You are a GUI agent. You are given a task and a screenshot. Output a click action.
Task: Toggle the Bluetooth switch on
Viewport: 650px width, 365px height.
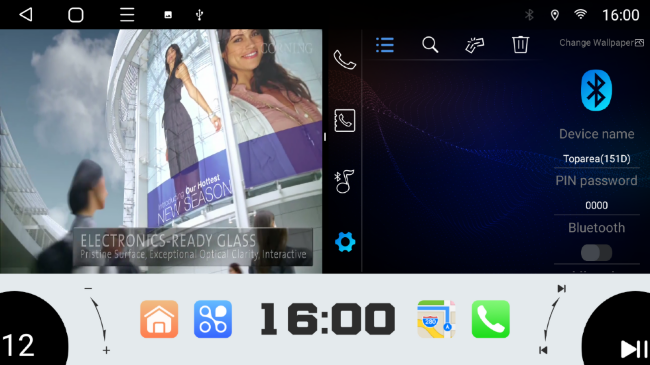pos(596,252)
